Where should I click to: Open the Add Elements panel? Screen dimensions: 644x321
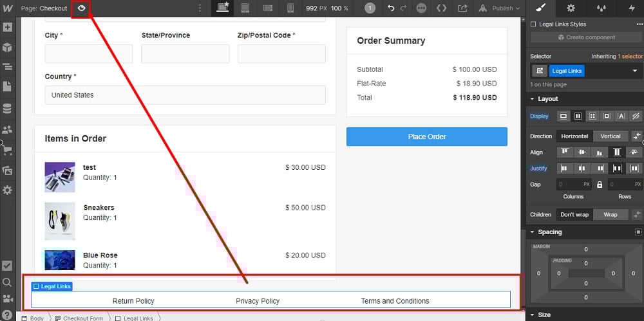(7, 28)
